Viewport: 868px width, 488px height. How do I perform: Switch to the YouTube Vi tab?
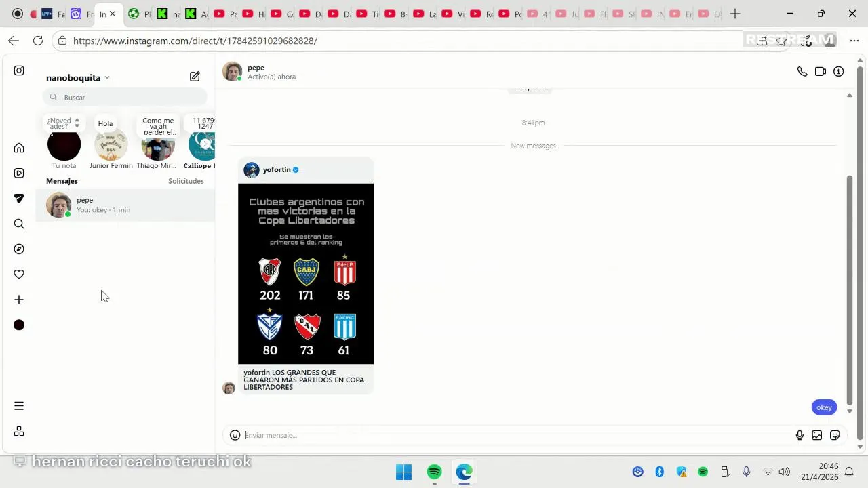pyautogui.click(x=453, y=14)
